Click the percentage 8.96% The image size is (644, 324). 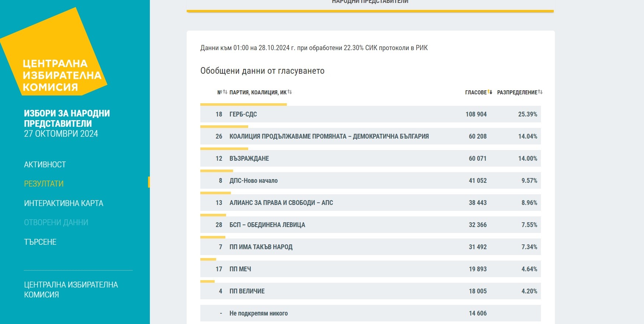(529, 203)
